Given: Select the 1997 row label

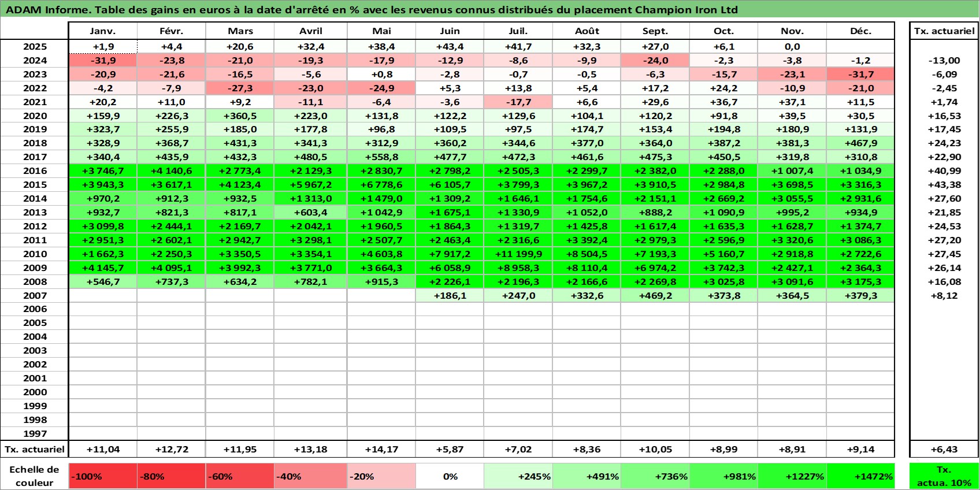Looking at the screenshot, I should click(35, 433).
